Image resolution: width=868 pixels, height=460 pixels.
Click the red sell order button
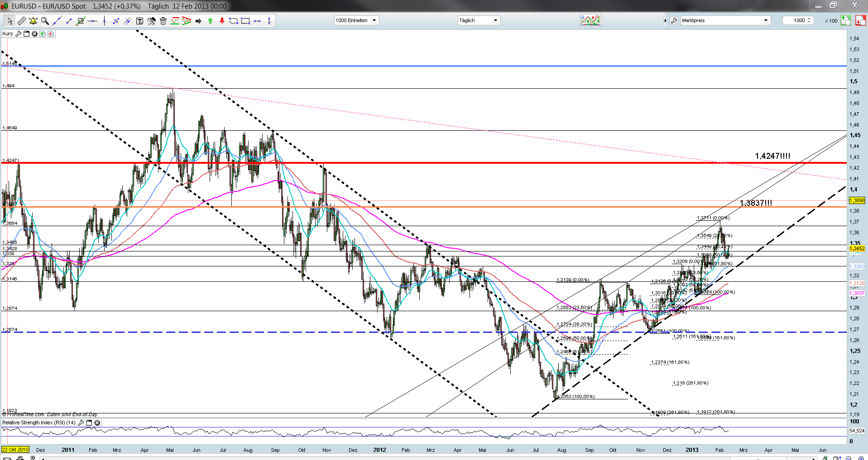click(860, 20)
